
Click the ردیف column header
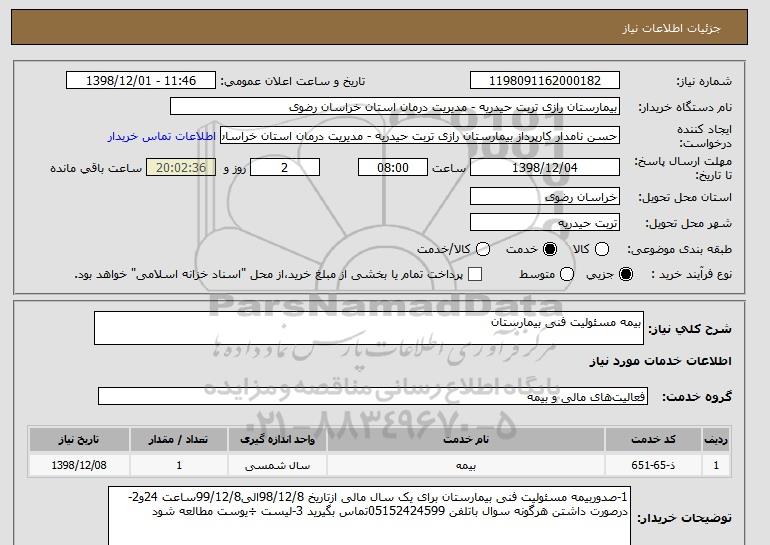coord(716,439)
